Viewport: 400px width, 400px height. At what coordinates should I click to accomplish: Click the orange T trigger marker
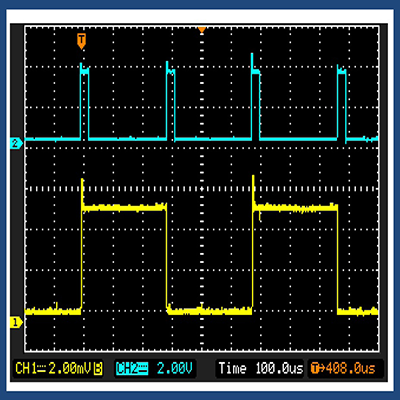pyautogui.click(x=81, y=41)
